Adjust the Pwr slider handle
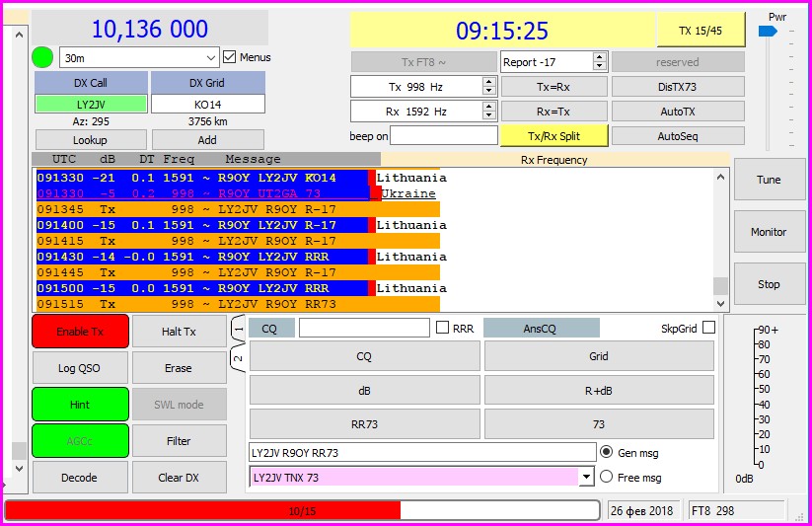 pyautogui.click(x=768, y=32)
